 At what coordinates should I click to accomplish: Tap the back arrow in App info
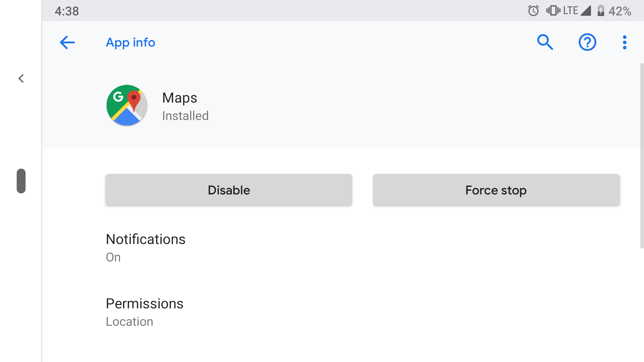click(x=67, y=43)
